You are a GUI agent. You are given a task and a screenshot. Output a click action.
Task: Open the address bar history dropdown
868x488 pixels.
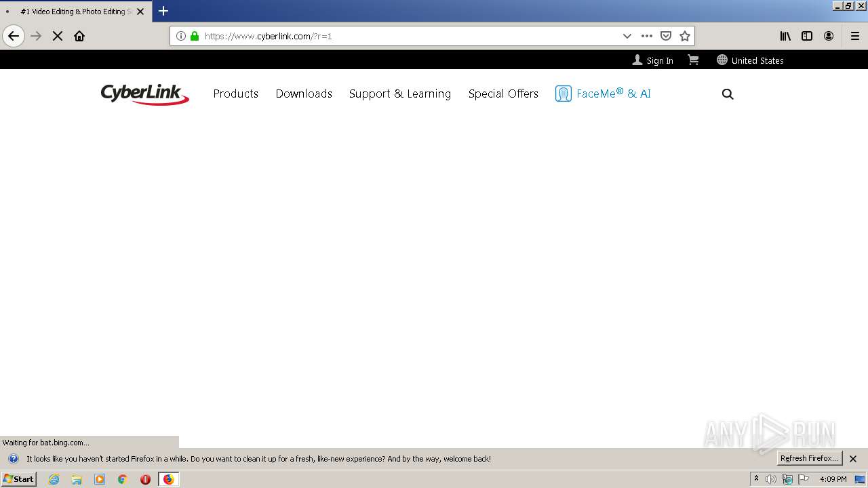click(x=627, y=36)
